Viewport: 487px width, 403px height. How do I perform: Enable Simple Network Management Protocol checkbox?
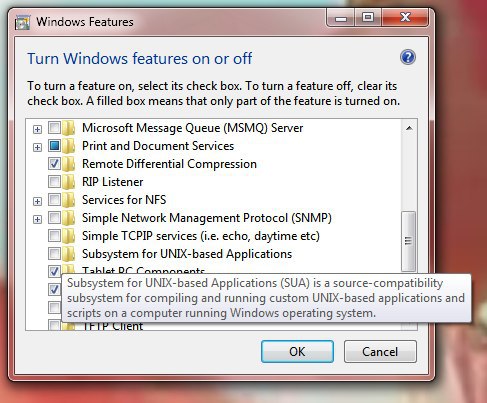pos(54,218)
